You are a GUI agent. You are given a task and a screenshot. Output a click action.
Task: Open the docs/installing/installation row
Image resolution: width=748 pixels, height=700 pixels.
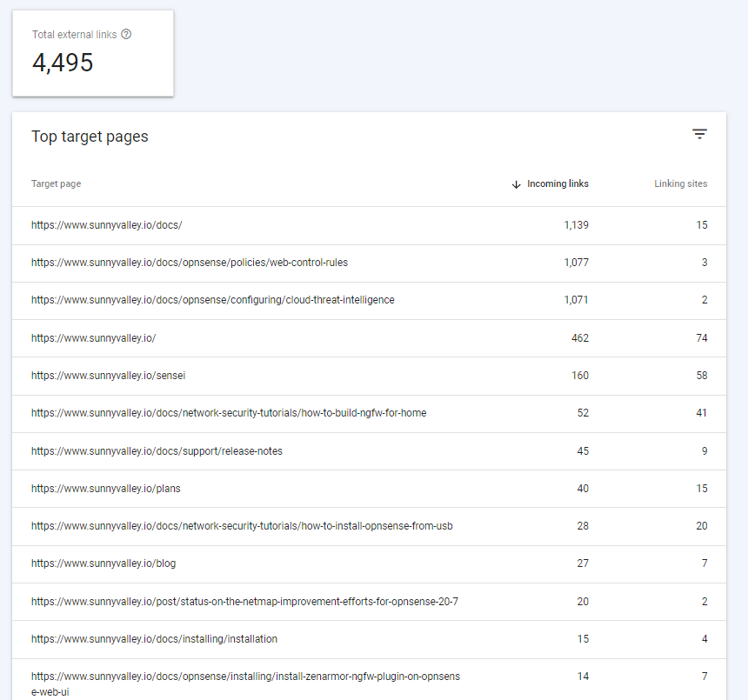click(370, 639)
